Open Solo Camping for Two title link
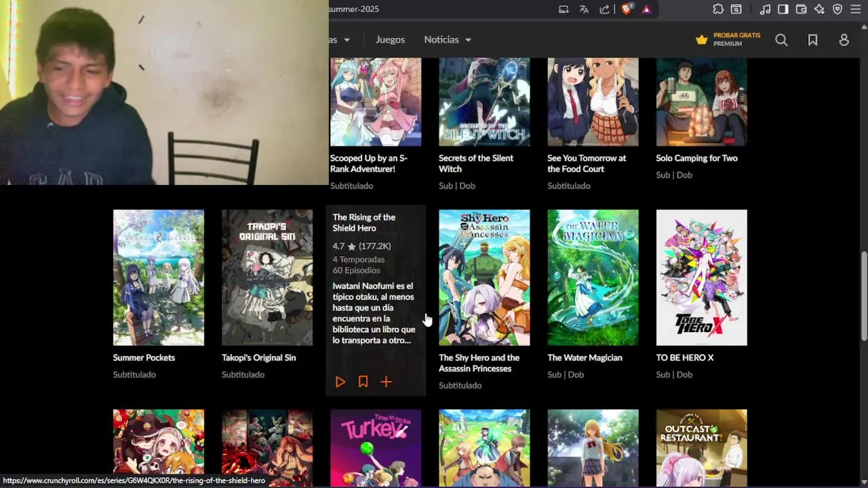 coord(696,158)
